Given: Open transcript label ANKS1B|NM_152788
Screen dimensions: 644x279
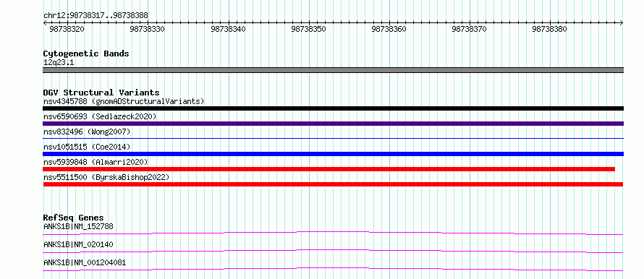Looking at the screenshot, I should 78,226.
